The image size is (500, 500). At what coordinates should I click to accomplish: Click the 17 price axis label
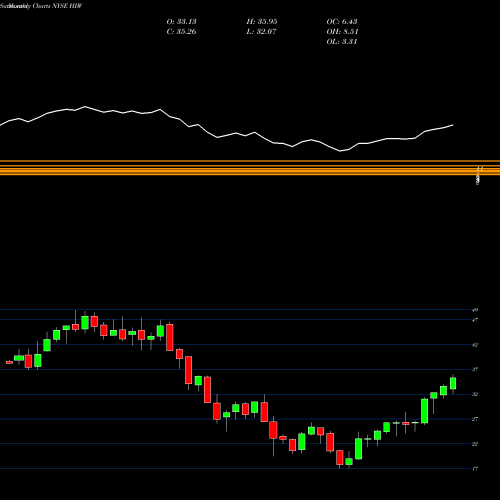[475, 469]
